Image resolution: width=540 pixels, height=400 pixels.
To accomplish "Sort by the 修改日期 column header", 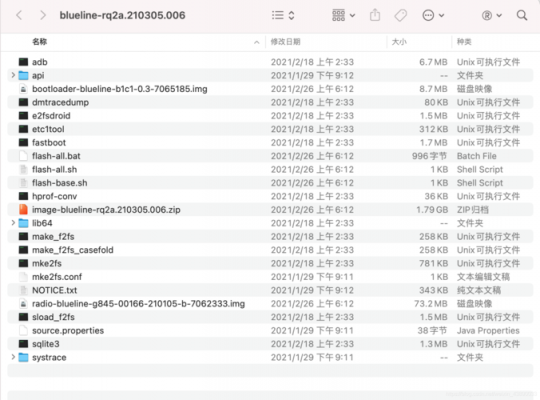I will click(285, 42).
